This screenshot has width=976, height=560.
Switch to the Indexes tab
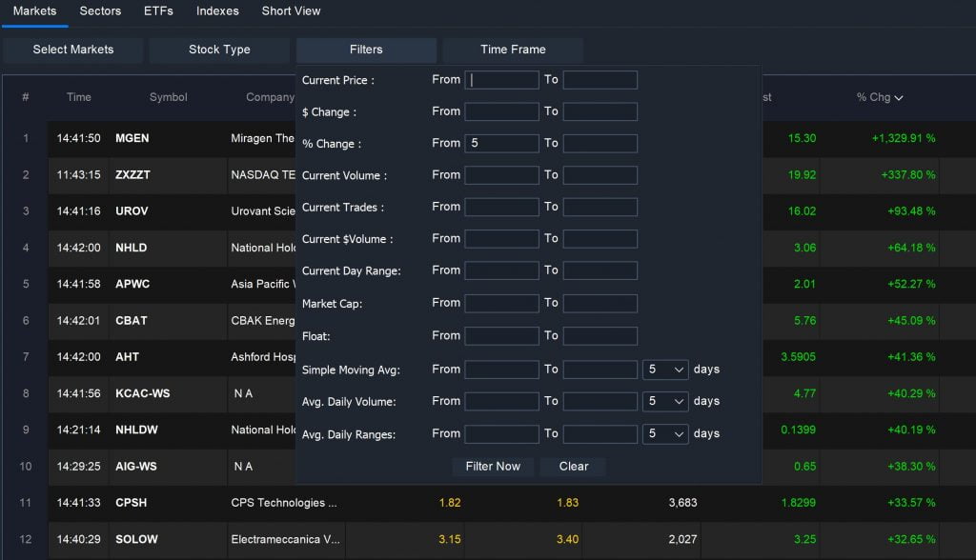pyautogui.click(x=216, y=10)
